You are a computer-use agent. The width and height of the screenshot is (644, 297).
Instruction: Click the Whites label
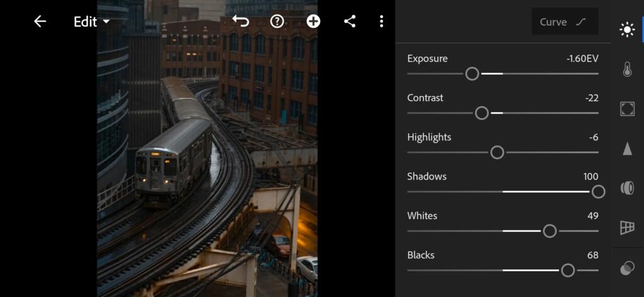click(422, 216)
